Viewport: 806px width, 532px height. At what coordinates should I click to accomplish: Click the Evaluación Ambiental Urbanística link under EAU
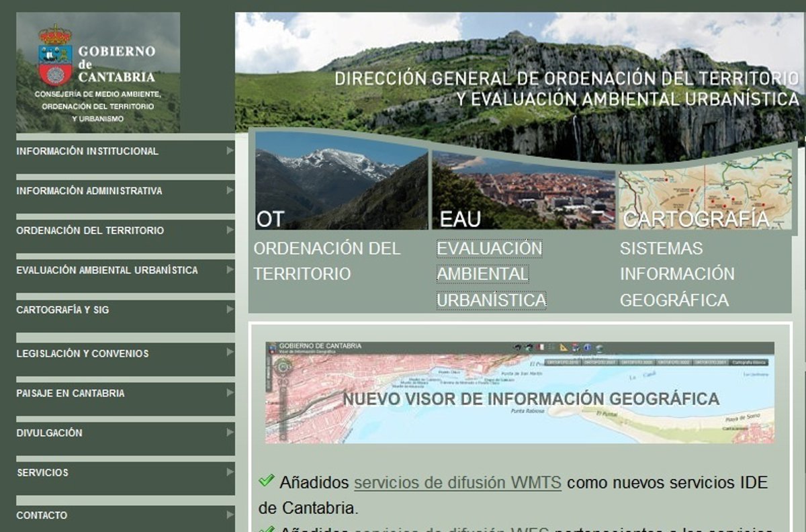pos(490,274)
